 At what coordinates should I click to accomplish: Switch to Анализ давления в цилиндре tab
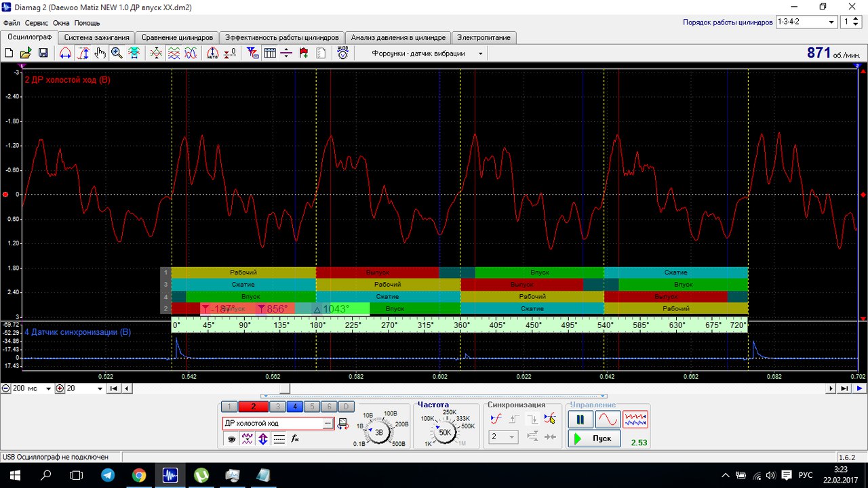point(398,37)
